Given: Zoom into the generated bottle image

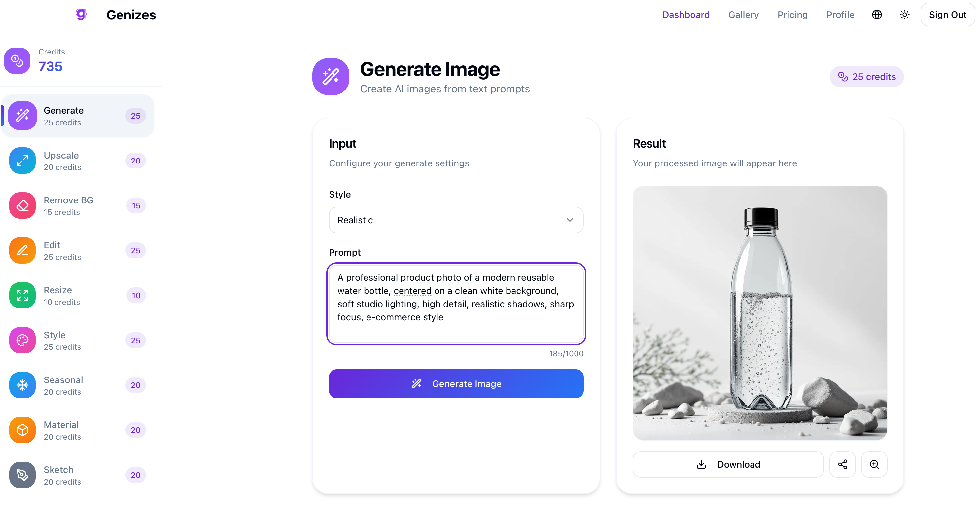Looking at the screenshot, I should click(x=875, y=464).
